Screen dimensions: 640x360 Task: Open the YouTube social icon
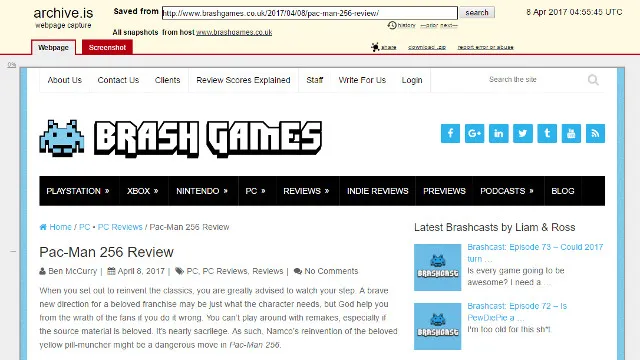point(571,133)
